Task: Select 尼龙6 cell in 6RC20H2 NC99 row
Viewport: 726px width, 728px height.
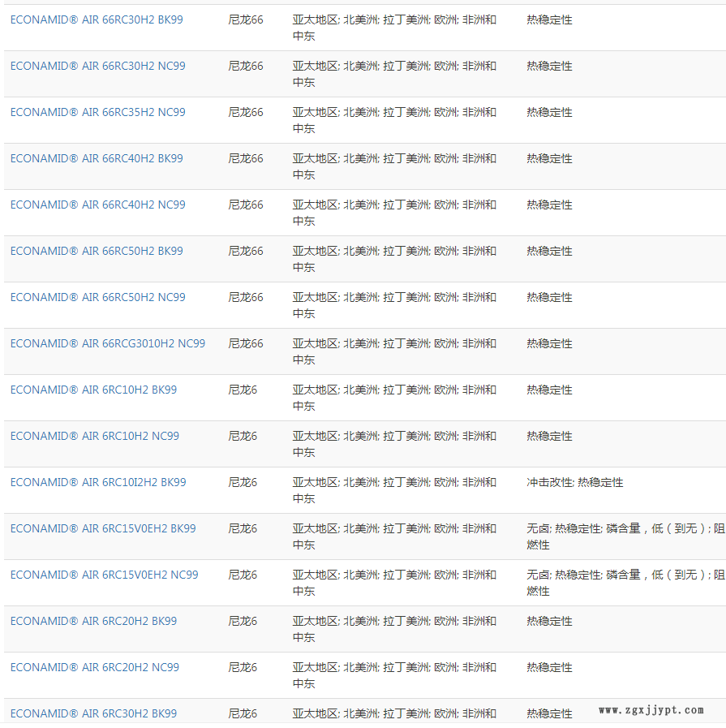Action: 243,667
